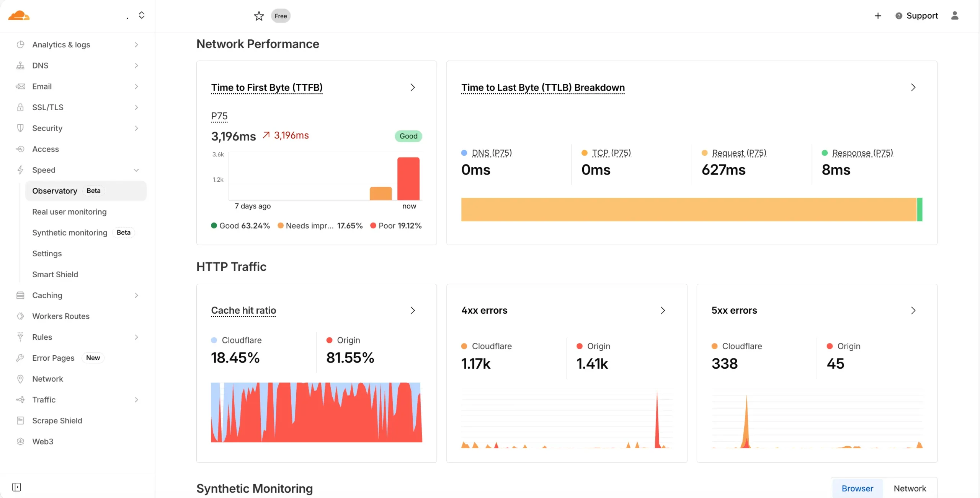980x498 pixels.
Task: Expand the SSL/TLS section chevron
Action: [x=136, y=107]
